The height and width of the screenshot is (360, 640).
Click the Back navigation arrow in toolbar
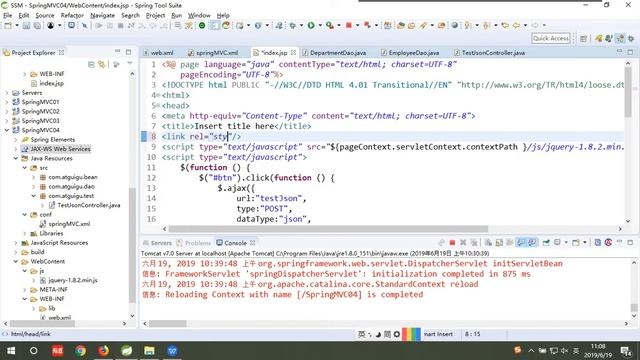(x=516, y=25)
